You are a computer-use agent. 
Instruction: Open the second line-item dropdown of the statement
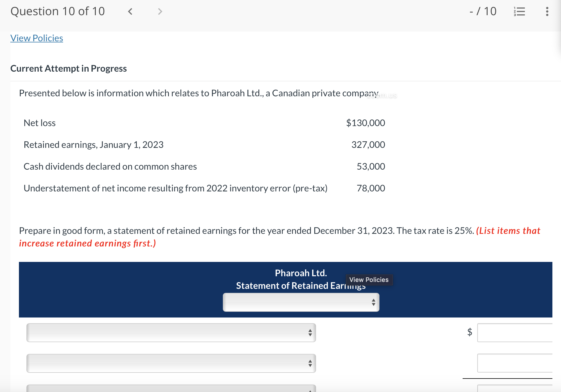[171, 363]
